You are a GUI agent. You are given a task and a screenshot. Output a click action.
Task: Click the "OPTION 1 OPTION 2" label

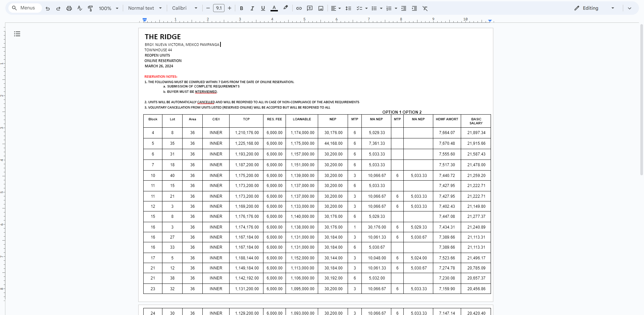coord(402,112)
